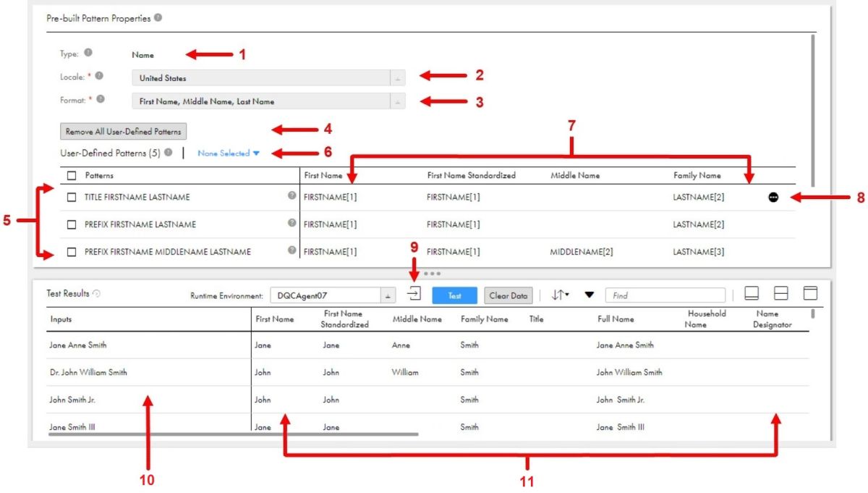Click help icon on PREFIX FIRSTNAME MIDDLENAME LASTNAME row

pyautogui.click(x=292, y=250)
